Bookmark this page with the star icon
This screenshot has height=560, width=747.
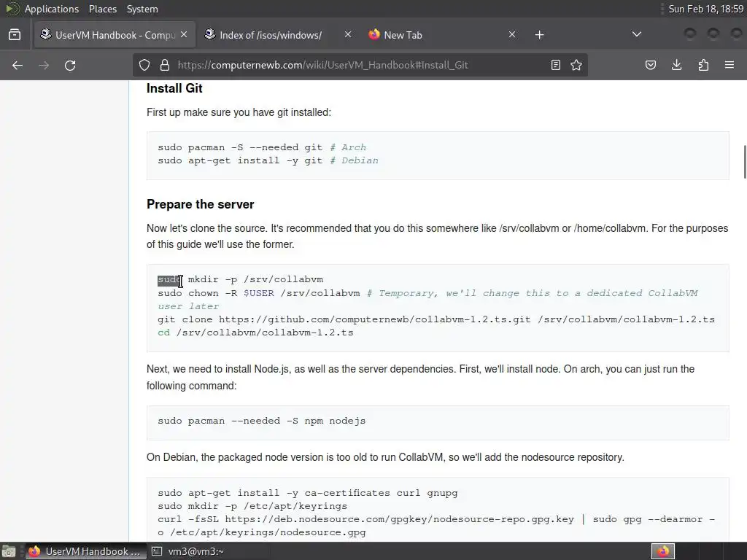tap(576, 65)
